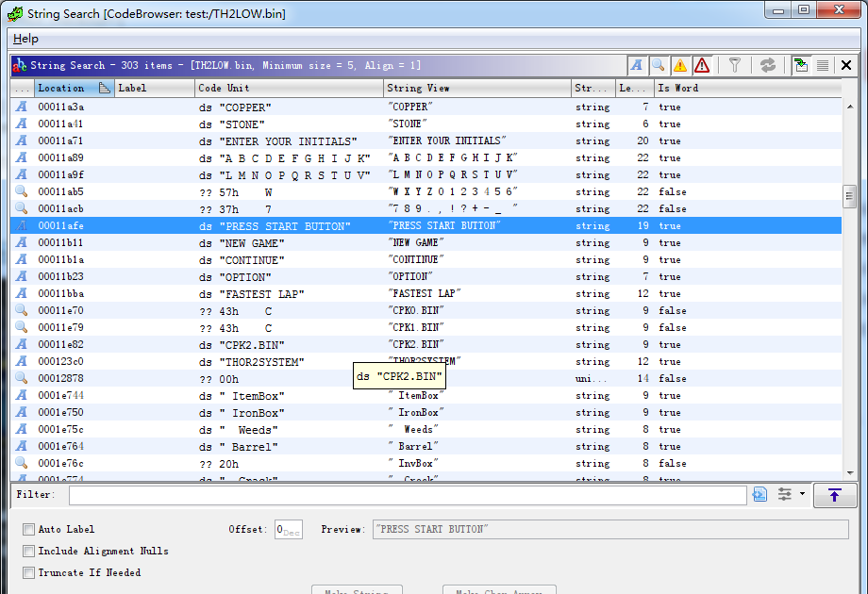Toggle partially defined strings yellow warning icon

[680, 65]
